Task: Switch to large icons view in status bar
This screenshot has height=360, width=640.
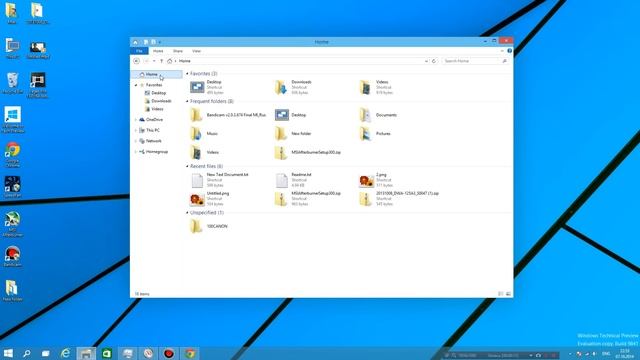Action: (x=508, y=293)
